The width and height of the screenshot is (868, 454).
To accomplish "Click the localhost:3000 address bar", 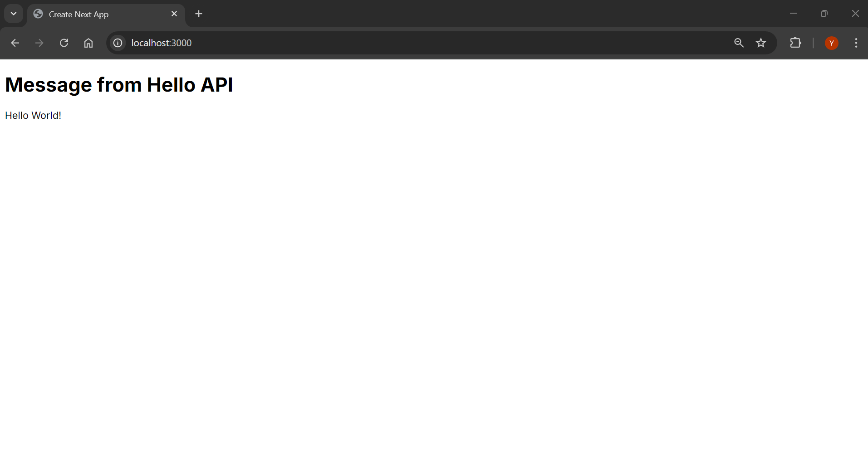I will tap(427, 43).
